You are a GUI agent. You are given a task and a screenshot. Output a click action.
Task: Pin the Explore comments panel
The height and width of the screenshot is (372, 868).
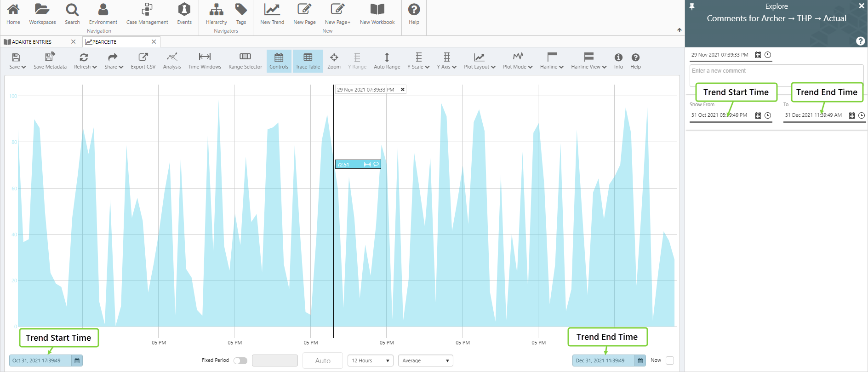pyautogui.click(x=692, y=6)
